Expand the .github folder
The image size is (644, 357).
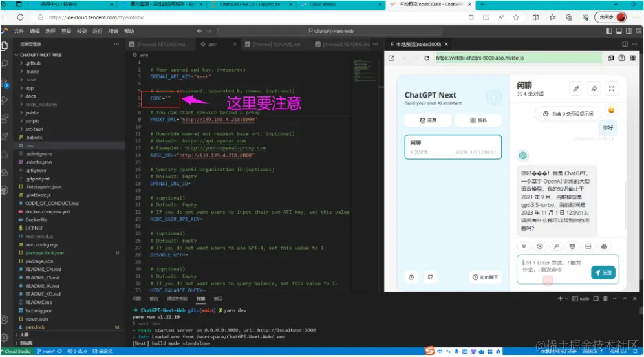33,63
